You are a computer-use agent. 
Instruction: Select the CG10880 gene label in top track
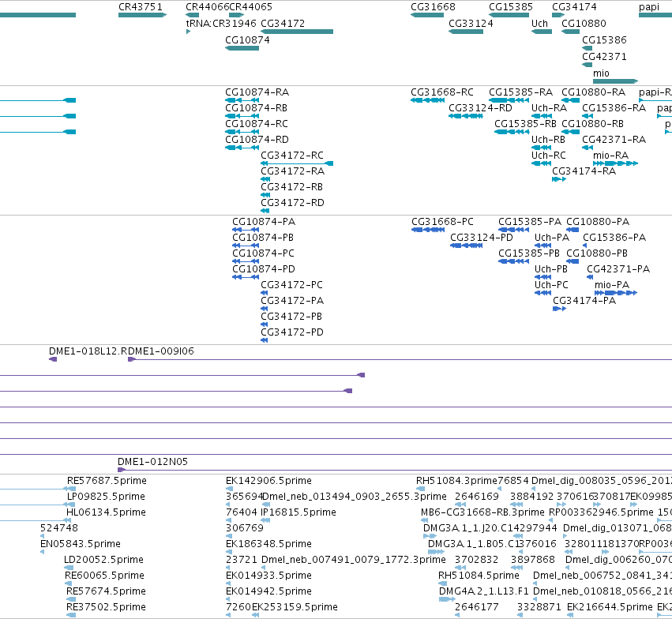[584, 24]
